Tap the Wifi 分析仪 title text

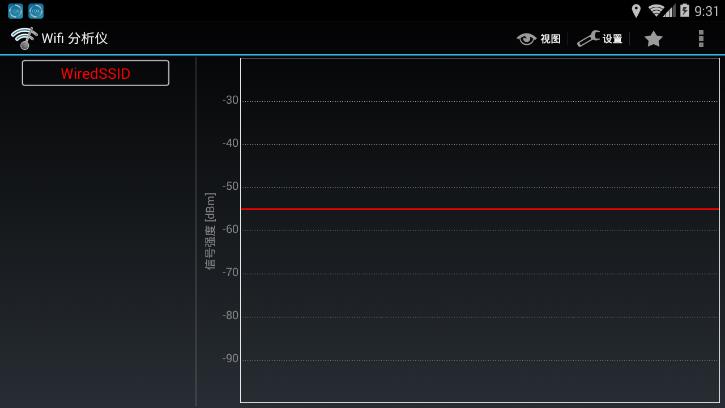click(74, 39)
